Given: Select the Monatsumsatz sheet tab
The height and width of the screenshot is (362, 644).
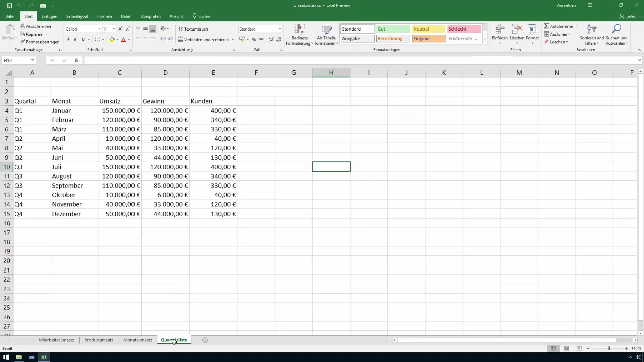Looking at the screenshot, I should (x=138, y=340).
